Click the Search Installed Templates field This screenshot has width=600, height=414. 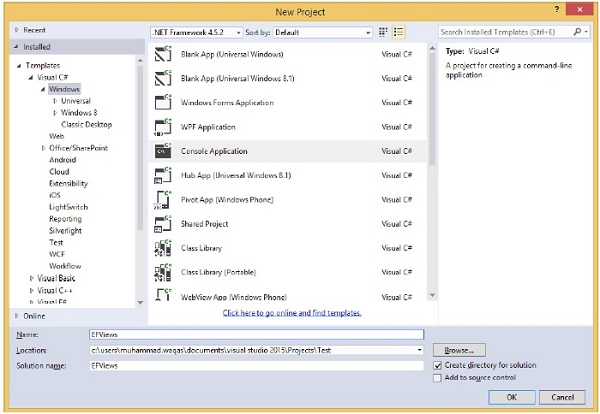click(x=505, y=32)
